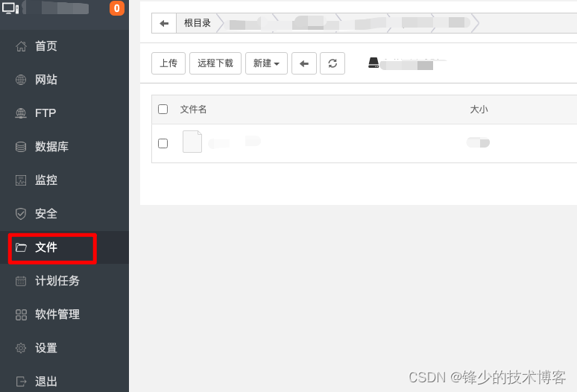Click the 上传 upload button
This screenshot has height=392, width=577.
[168, 63]
